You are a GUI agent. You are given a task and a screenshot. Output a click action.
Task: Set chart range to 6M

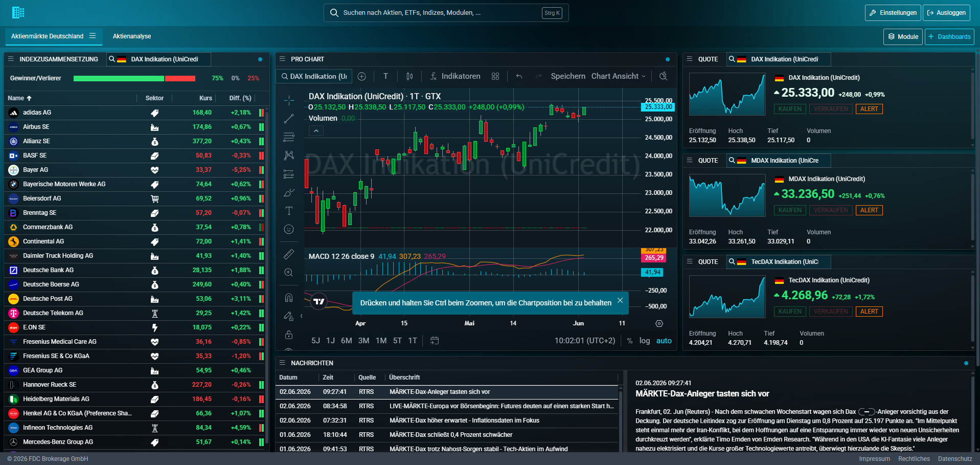(x=347, y=341)
